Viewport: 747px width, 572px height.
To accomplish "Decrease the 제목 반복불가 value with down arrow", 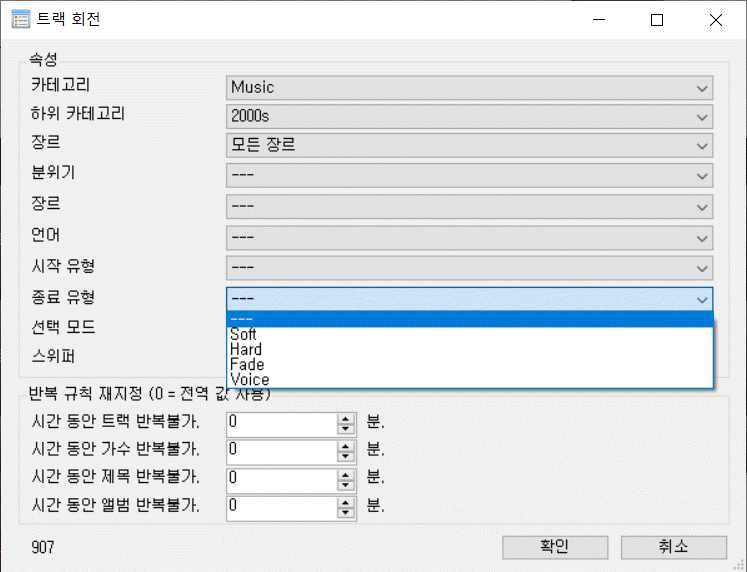I will [x=346, y=485].
